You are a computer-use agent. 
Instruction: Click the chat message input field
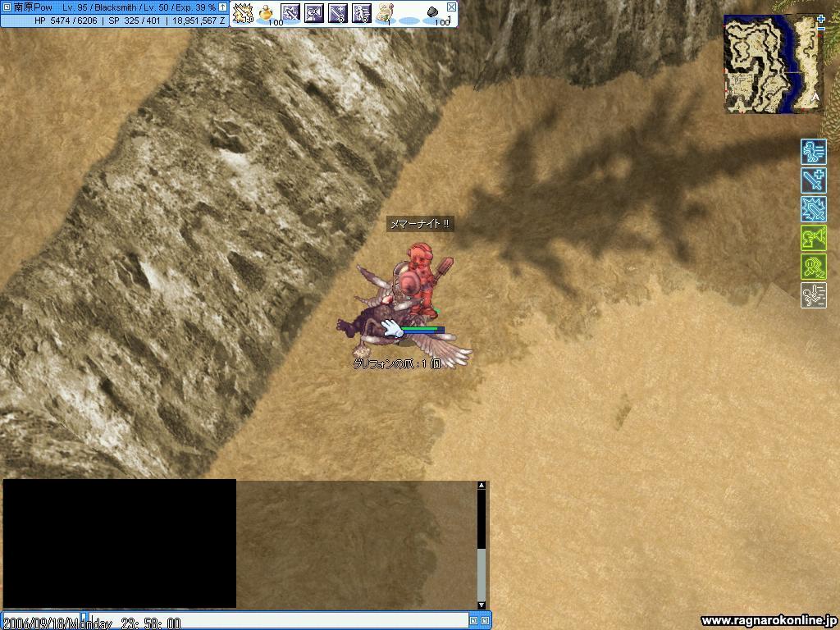[279, 621]
